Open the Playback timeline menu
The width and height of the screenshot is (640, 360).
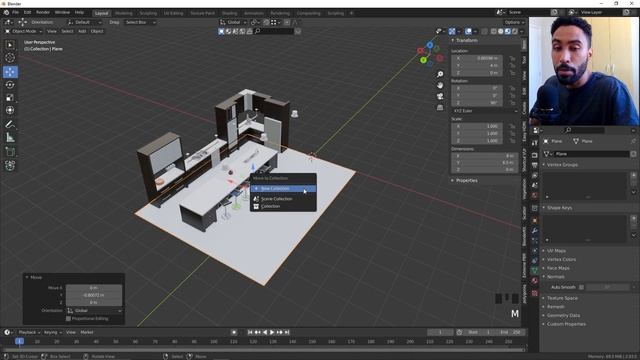28,332
